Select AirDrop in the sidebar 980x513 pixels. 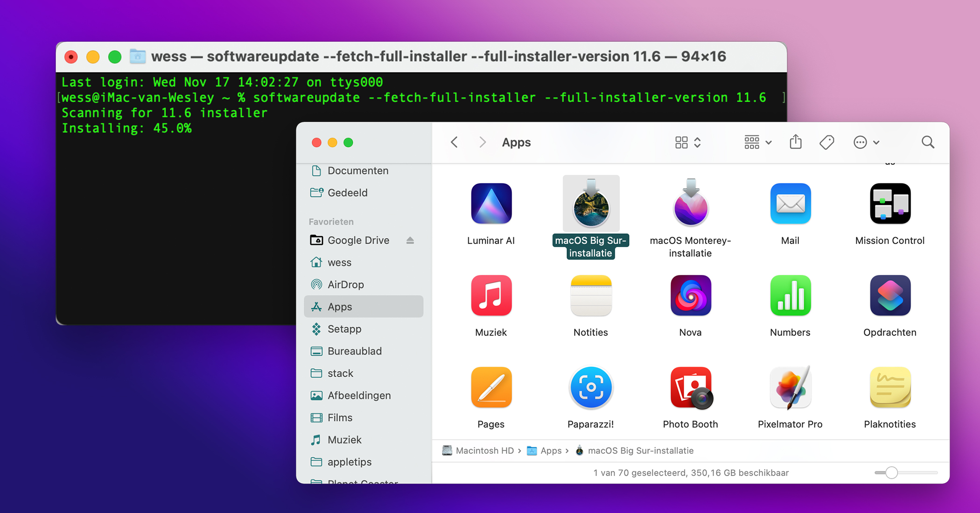coord(345,284)
